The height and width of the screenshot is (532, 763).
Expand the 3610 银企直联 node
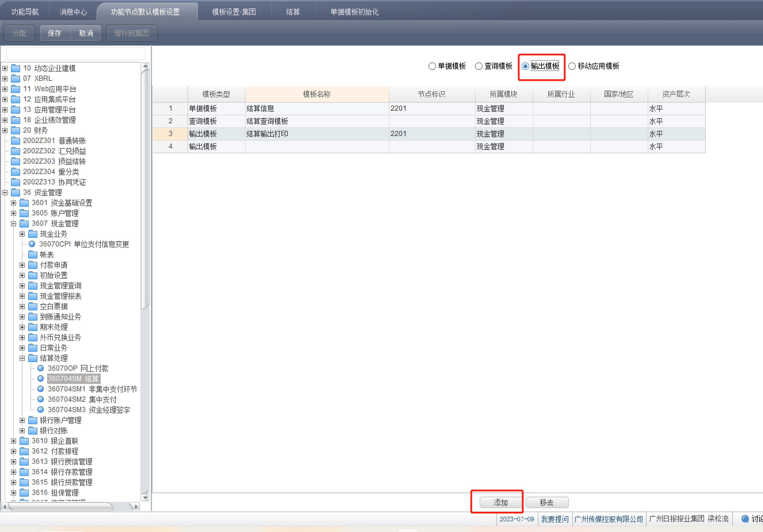click(14, 441)
